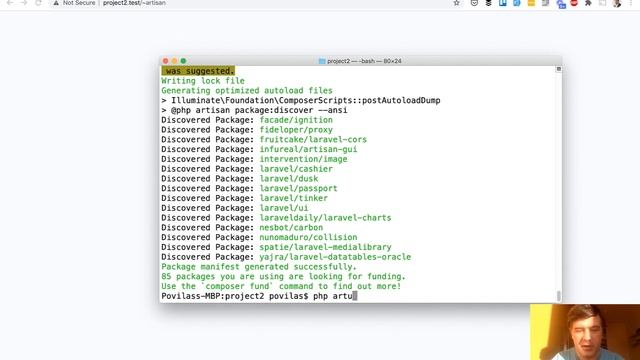This screenshot has width=640, height=360.
Task: Click the text 'laravel/dusk'
Action: 289,179
